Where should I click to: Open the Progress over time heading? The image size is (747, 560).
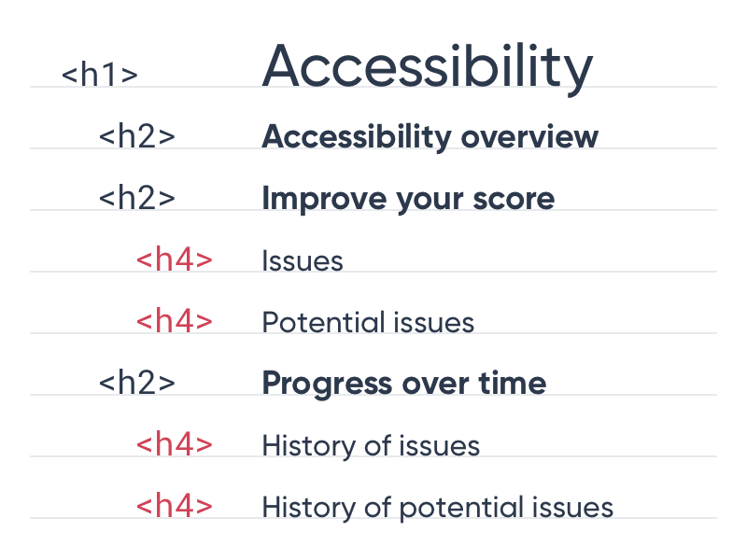[403, 383]
